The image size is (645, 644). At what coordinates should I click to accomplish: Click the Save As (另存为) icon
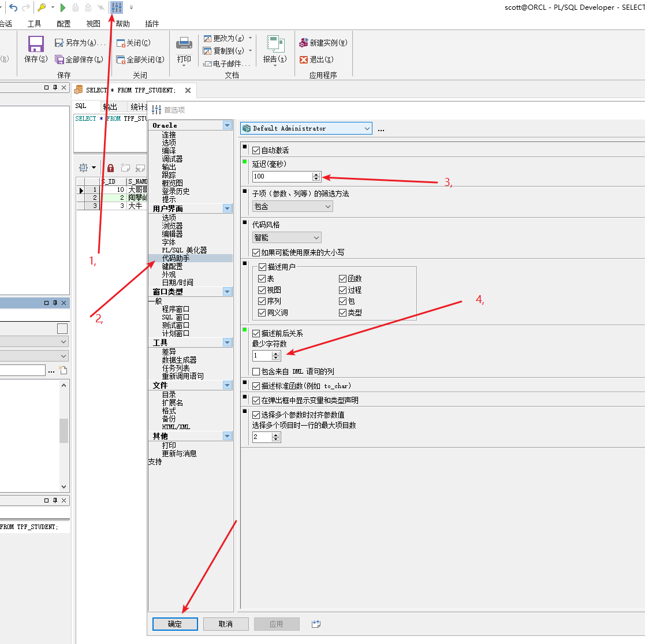59,43
